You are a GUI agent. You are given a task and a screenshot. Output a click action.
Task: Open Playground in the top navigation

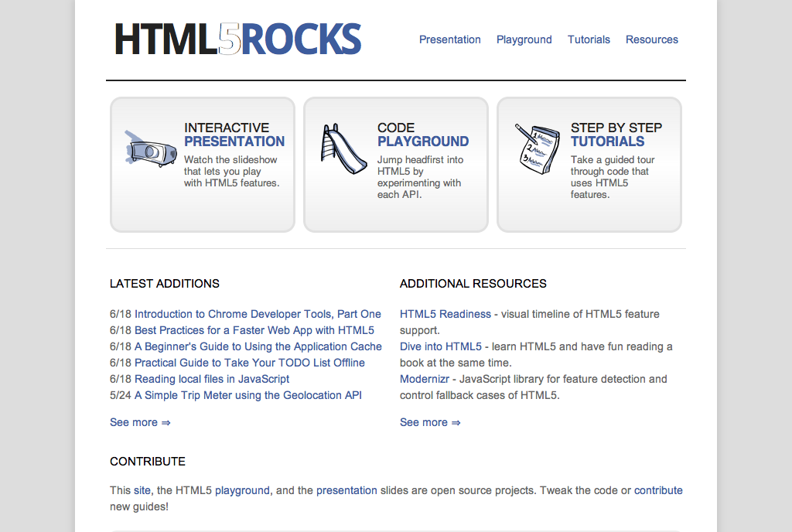(x=524, y=39)
